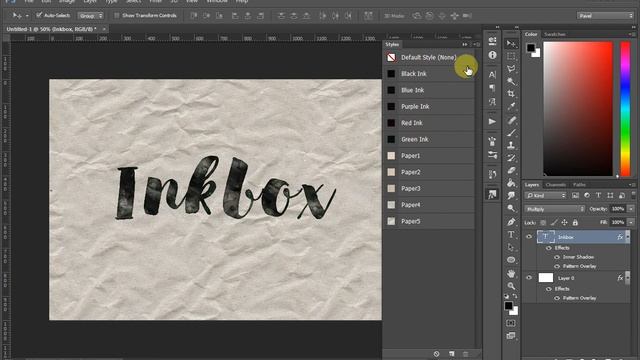Screen dimensions: 640x360
Task: Select the Untitled-1 document tab
Action: pyautogui.click(x=51, y=29)
